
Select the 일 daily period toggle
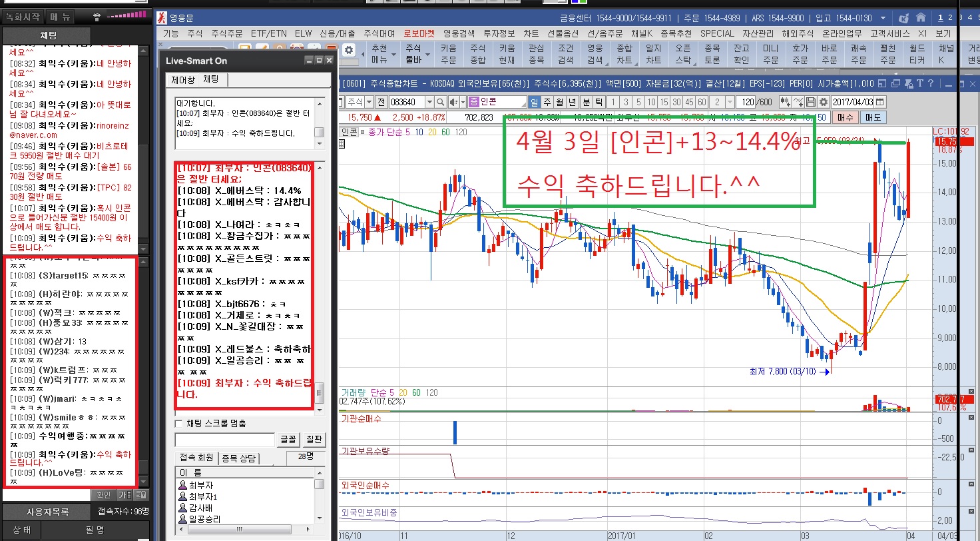pos(534,102)
